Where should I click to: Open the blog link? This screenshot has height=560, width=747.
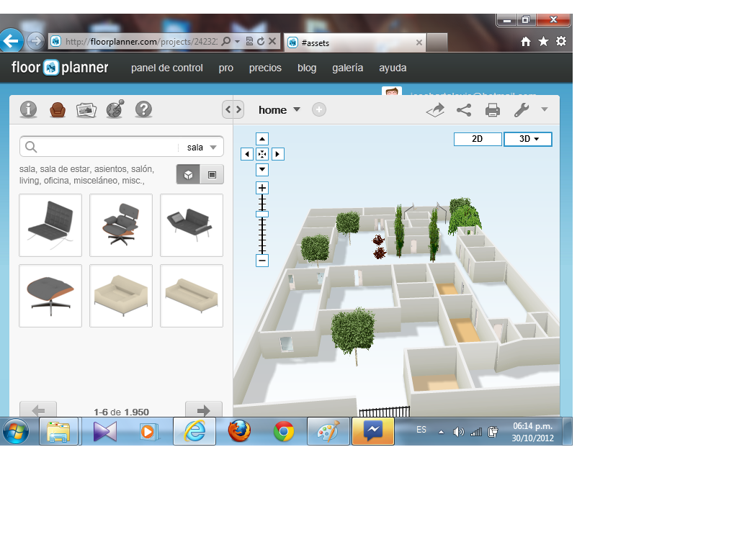pyautogui.click(x=307, y=68)
